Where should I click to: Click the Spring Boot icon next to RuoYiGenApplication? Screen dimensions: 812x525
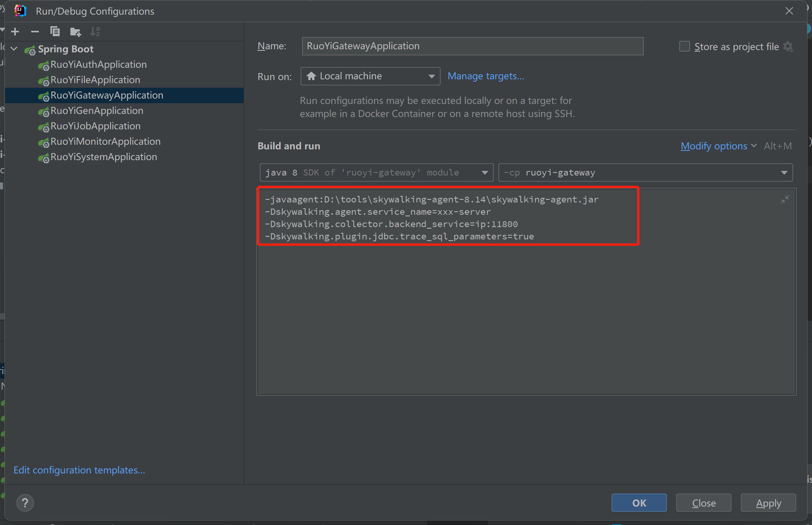[43, 112]
